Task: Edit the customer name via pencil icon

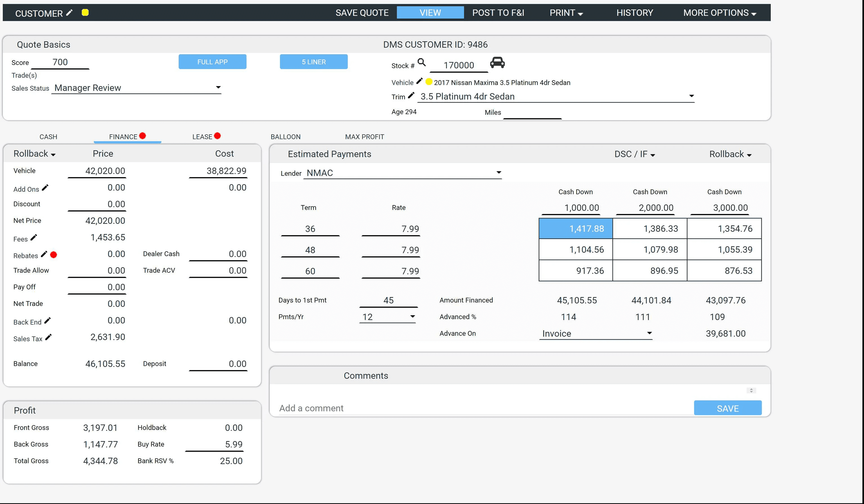Action: click(x=69, y=12)
